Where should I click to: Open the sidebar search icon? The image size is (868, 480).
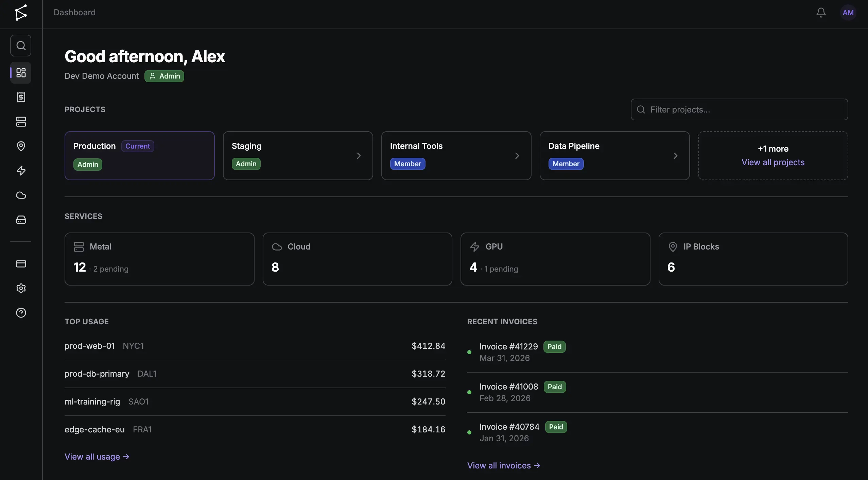coord(21,46)
